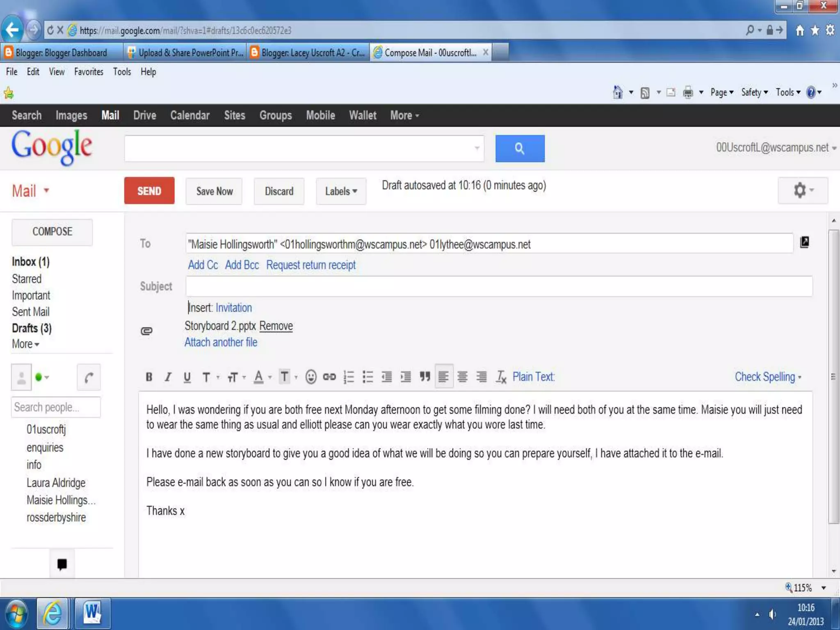This screenshot has width=840, height=630.
Task: Click into the Subject field
Action: pyautogui.click(x=498, y=286)
